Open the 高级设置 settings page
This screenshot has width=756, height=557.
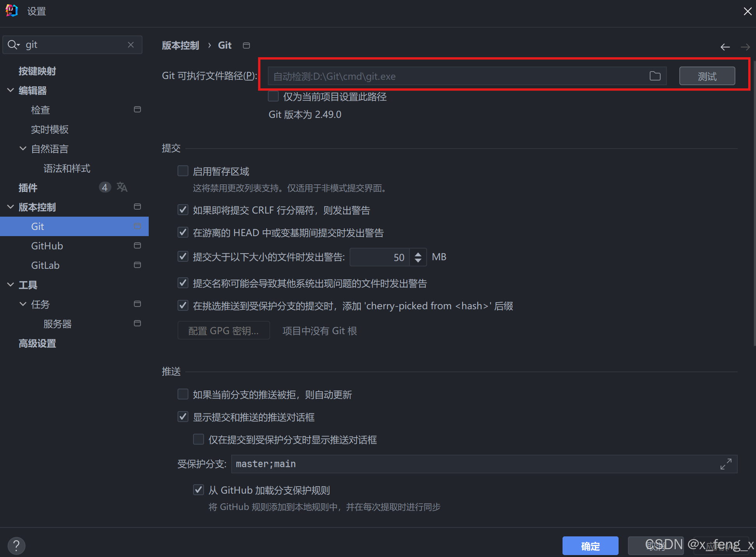click(37, 343)
